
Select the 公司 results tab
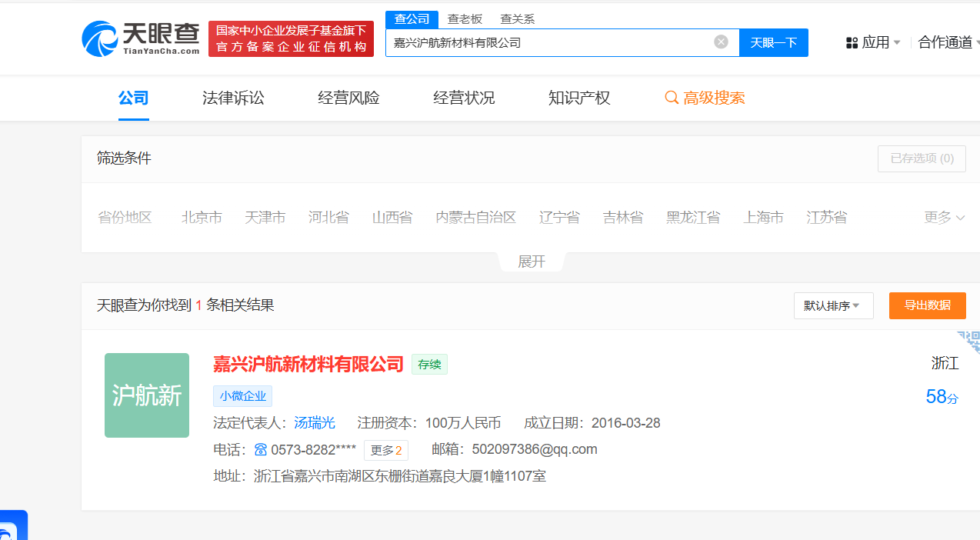134,98
